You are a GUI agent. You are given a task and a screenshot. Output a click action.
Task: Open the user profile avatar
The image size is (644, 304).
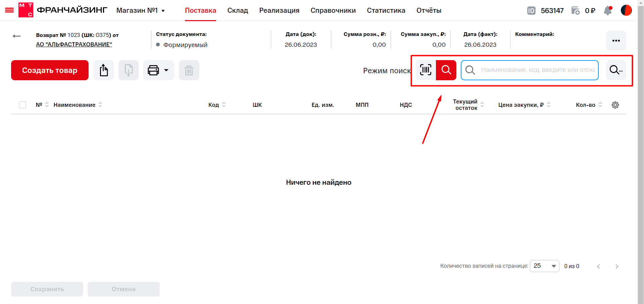coord(626,10)
